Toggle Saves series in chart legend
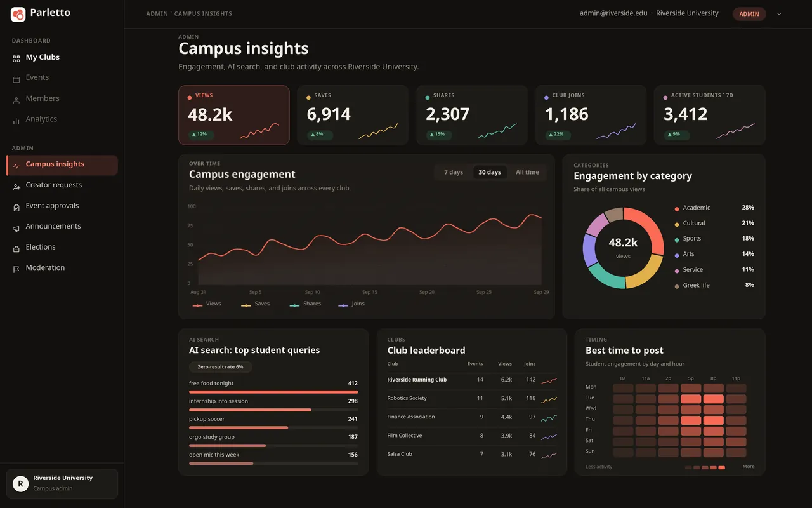812x508 pixels. tap(255, 304)
